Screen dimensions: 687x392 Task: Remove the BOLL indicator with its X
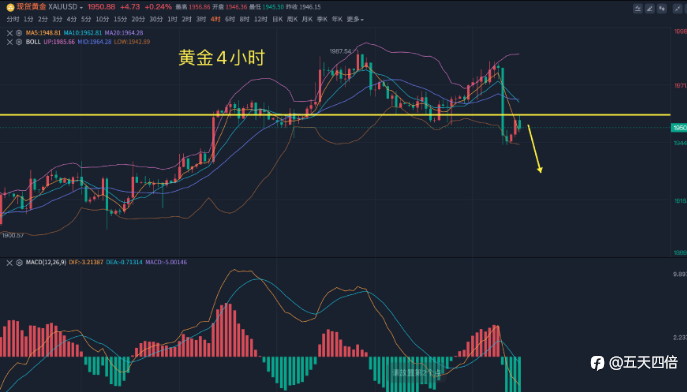pyautogui.click(x=10, y=42)
